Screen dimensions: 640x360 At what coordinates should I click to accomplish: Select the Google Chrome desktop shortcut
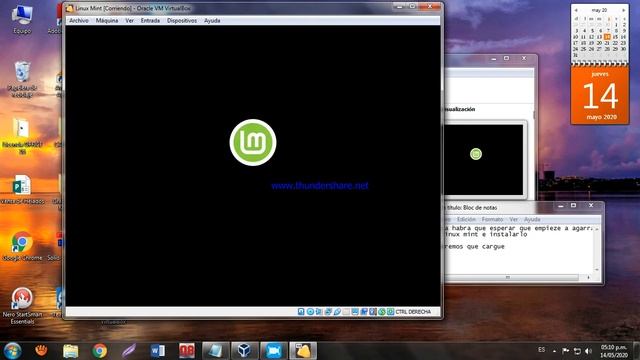point(22,246)
